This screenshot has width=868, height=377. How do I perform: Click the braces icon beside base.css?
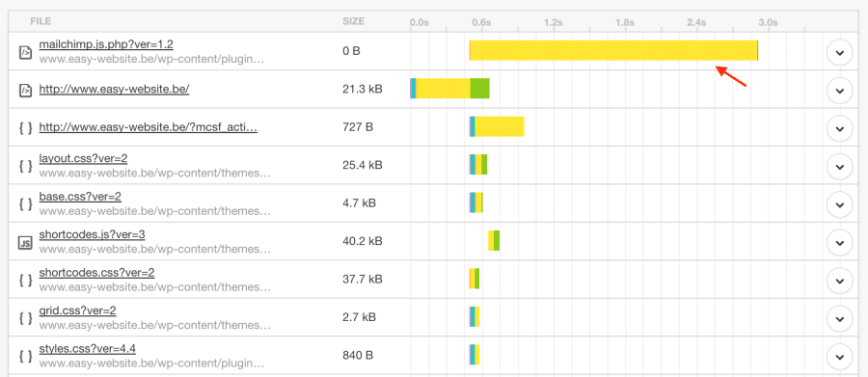pyautogui.click(x=25, y=204)
